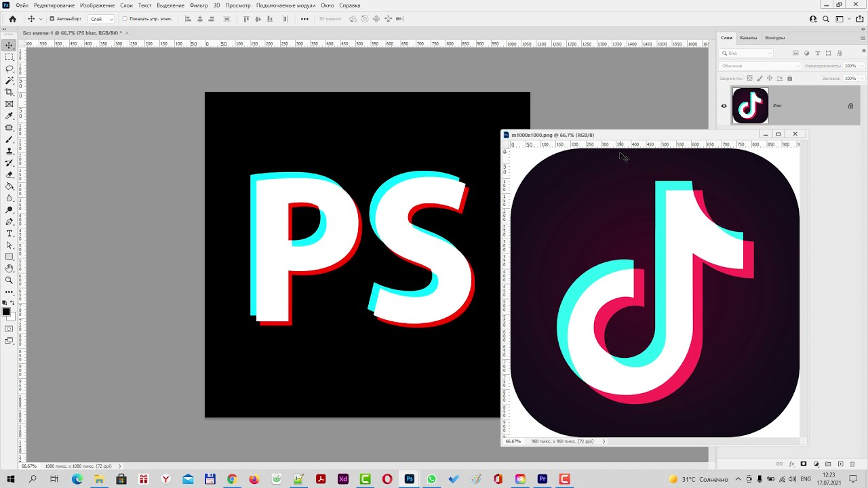Click the background color swatch
The height and width of the screenshot is (488, 868).
point(12,317)
